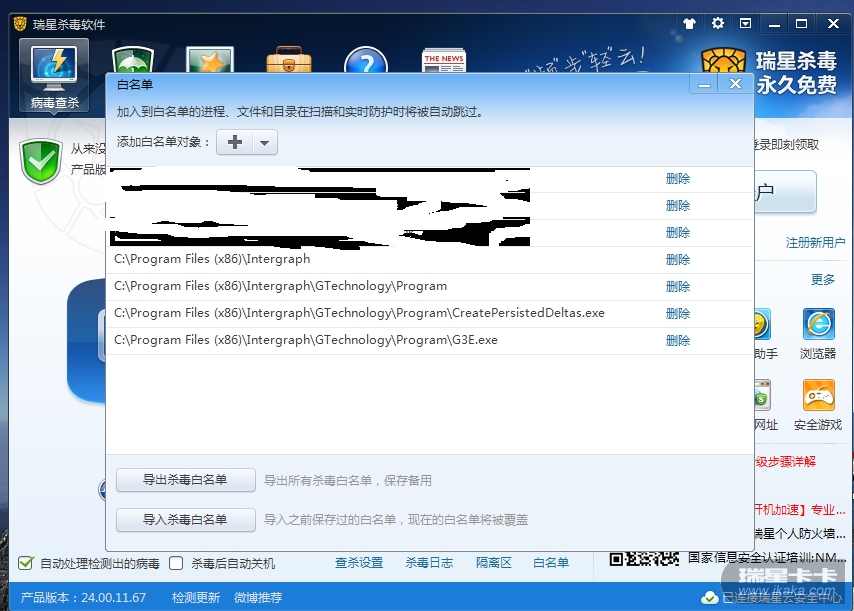Open 白名单 link at bottom bar

[551, 563]
